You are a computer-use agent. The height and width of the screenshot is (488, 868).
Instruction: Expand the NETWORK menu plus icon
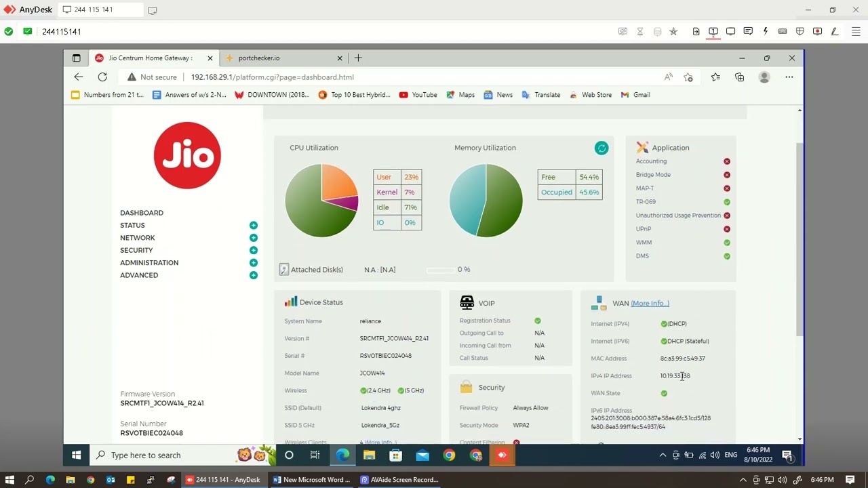coord(253,238)
